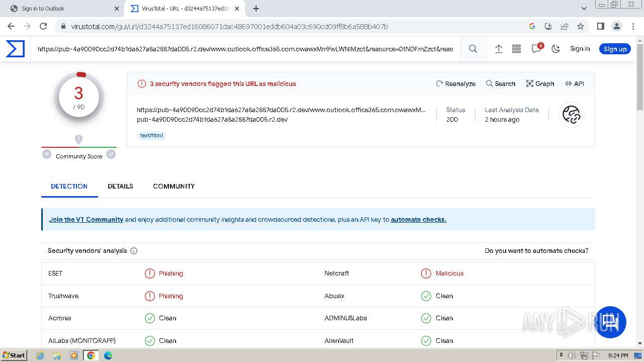Image resolution: width=644 pixels, height=362 pixels.
Task: Click the community score question marker
Action: [78, 139]
